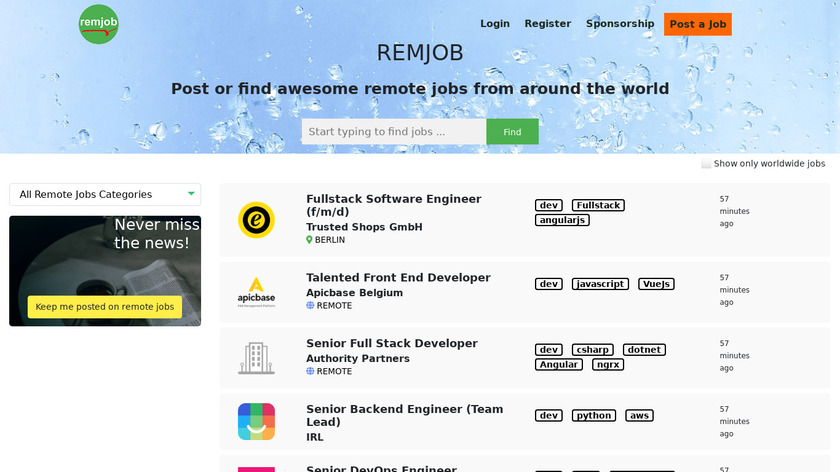This screenshot has width=840, height=472.
Task: Open the Login page
Action: point(494,24)
